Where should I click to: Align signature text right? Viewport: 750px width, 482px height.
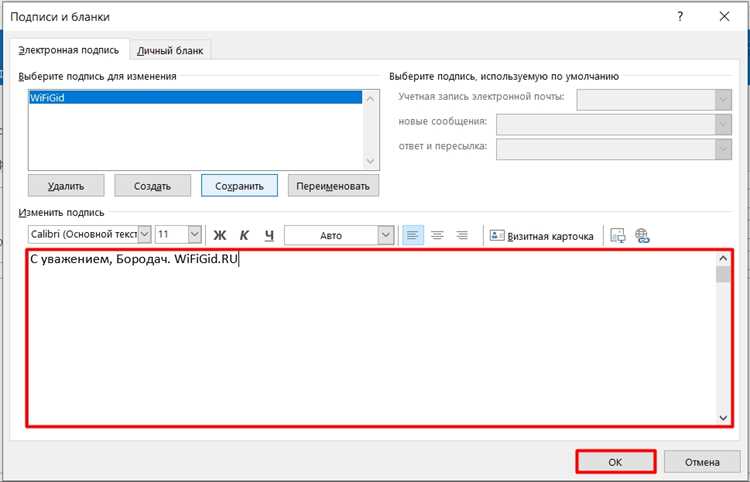(462, 235)
